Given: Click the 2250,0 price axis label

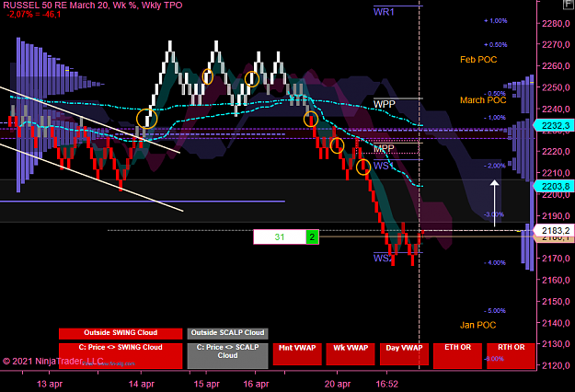Looking at the screenshot, I should coord(556,87).
